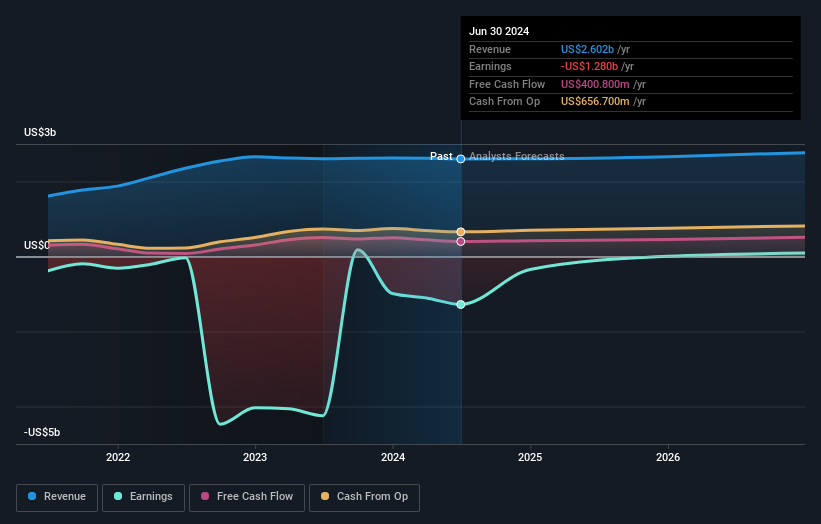
Task: Click the Past label on chart
Action: point(441,156)
